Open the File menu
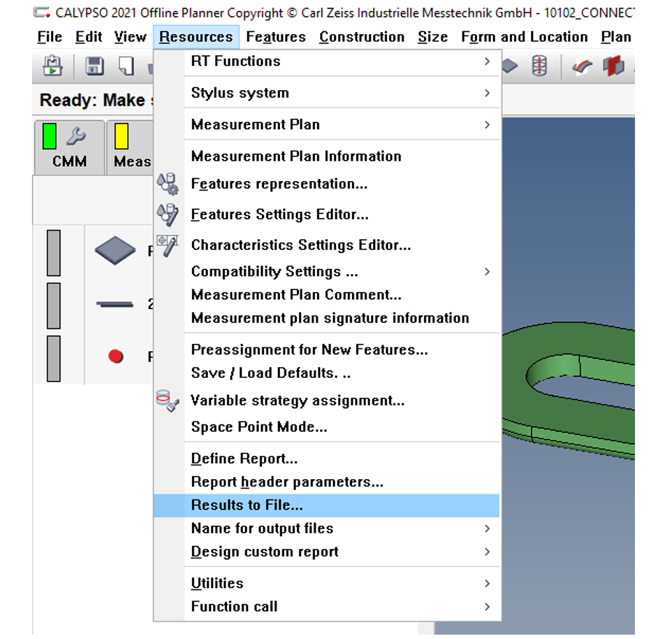The width and height of the screenshot is (672, 639). coord(49,37)
